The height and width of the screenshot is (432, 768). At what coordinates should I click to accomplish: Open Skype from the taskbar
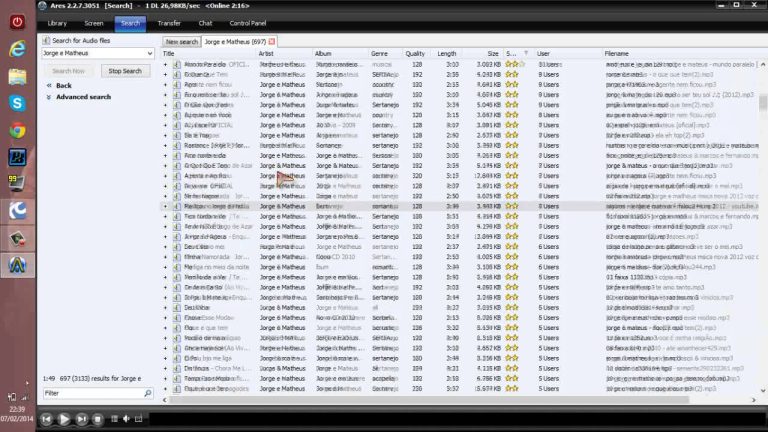[x=17, y=103]
